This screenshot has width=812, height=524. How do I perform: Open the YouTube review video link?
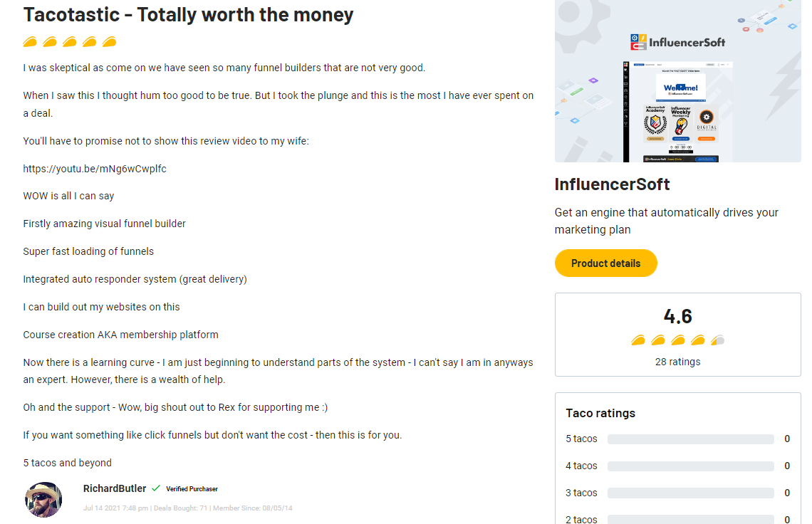point(95,169)
